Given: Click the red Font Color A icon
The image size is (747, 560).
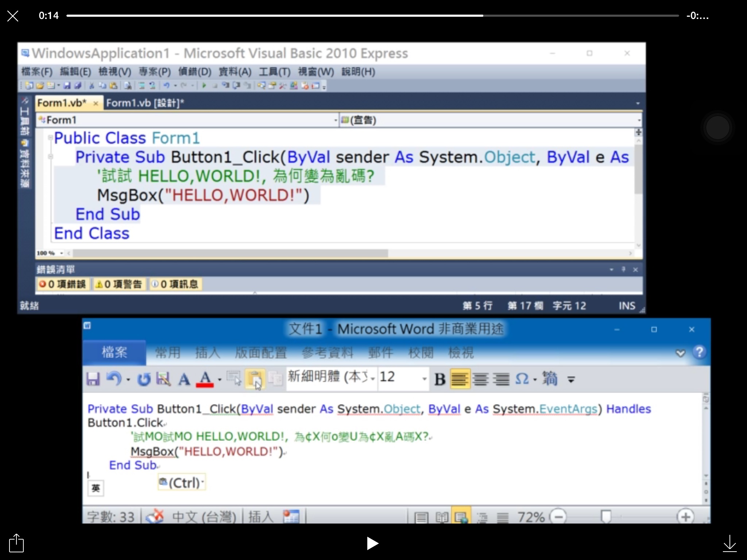Looking at the screenshot, I should click(205, 379).
